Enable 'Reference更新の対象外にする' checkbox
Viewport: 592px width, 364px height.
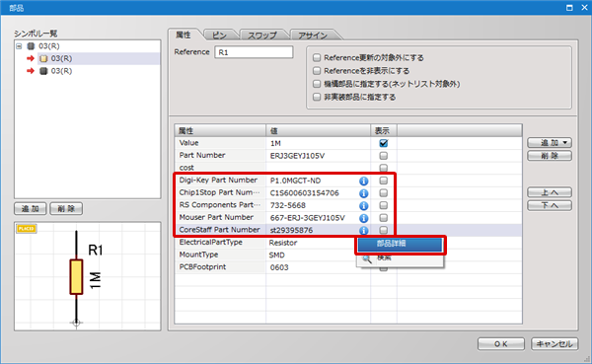pos(317,58)
